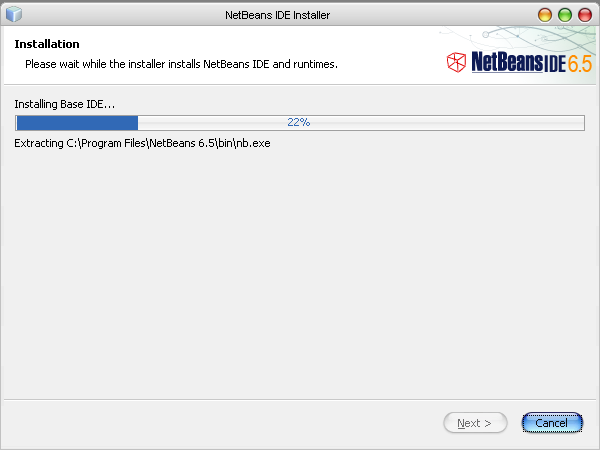Close the installer with the red button
The image size is (600, 450).
pos(585,14)
